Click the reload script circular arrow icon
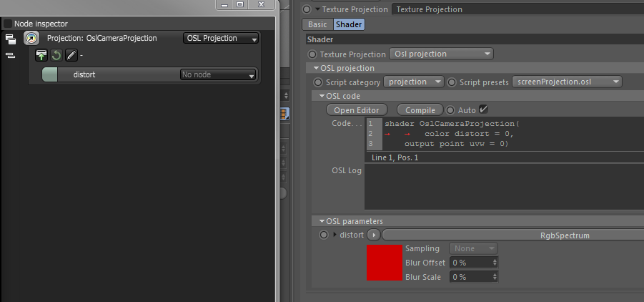644x302 pixels. point(56,55)
